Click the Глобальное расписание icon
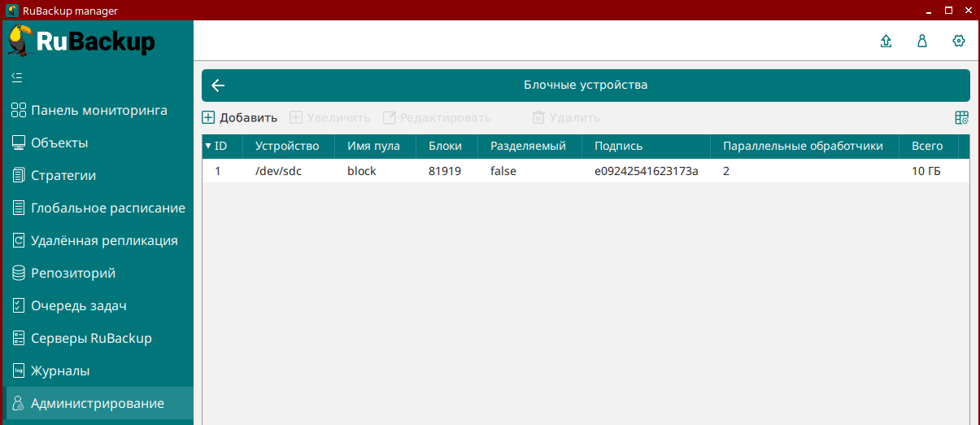This screenshot has width=980, height=425. pos(19,208)
